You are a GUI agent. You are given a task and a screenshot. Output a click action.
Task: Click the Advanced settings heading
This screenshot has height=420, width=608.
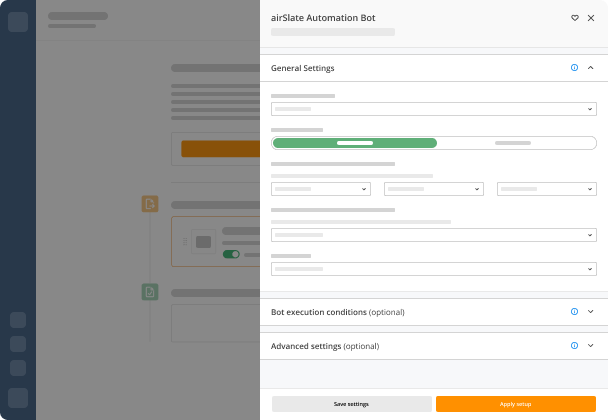tap(325, 346)
